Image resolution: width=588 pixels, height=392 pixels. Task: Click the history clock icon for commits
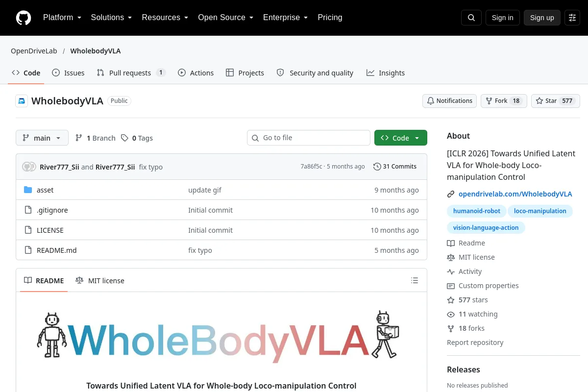coord(377,167)
